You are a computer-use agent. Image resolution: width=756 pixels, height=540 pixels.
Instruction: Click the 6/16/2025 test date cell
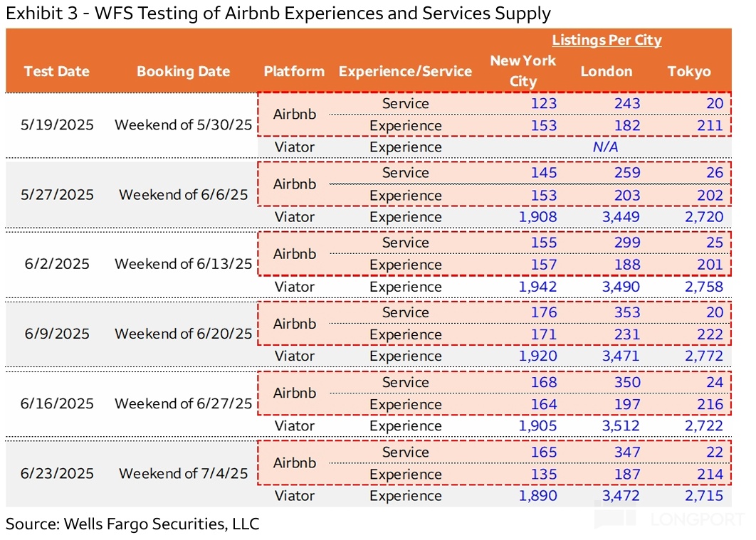pos(57,403)
